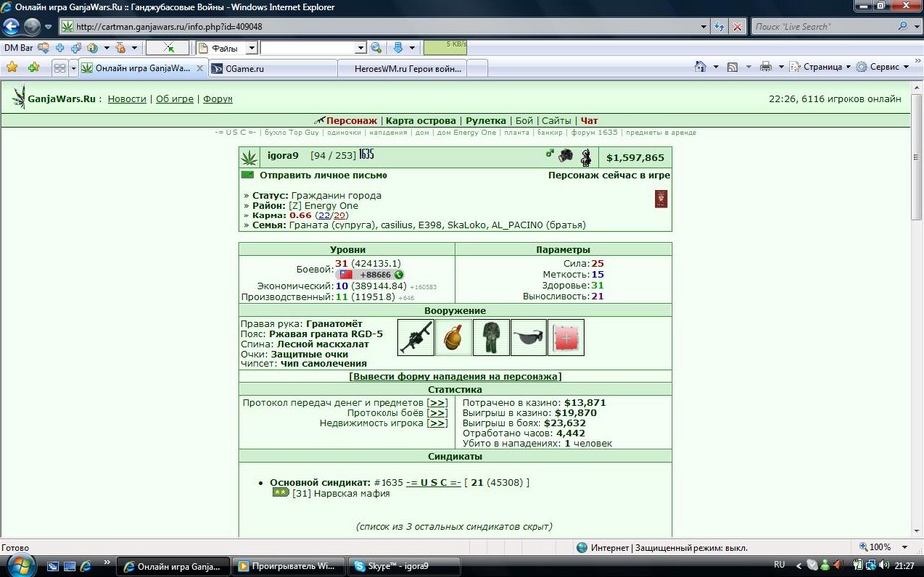
Task: Open Протоколы боёв arrow link
Action: (x=436, y=413)
